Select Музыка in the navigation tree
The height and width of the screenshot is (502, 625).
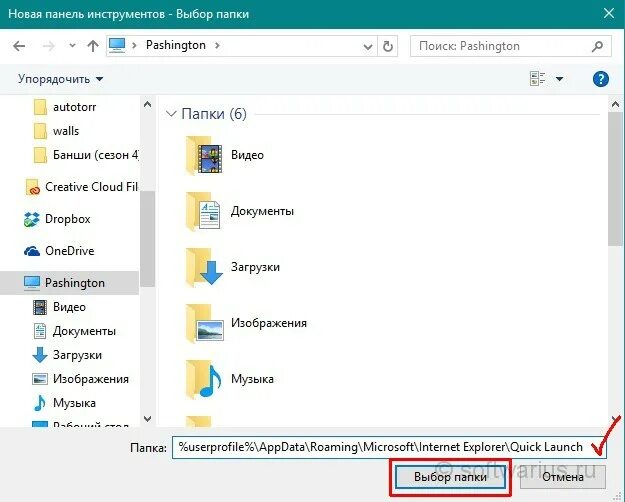[x=65, y=403]
